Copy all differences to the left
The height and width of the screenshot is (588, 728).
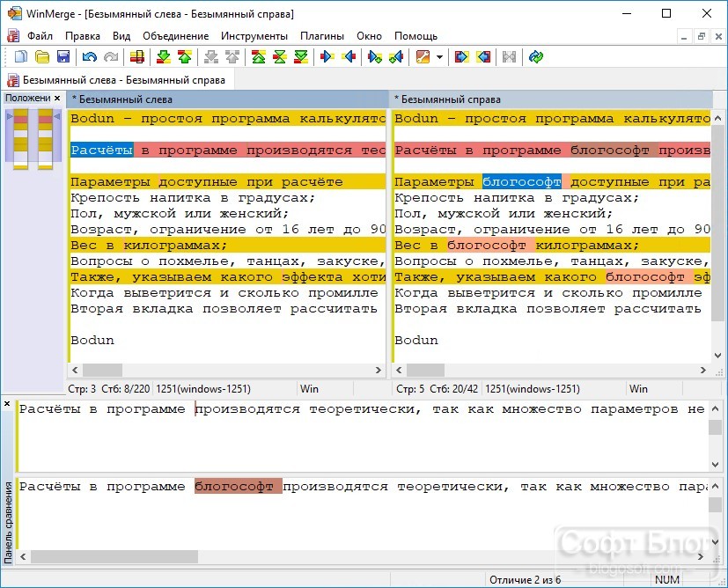pos(483,57)
